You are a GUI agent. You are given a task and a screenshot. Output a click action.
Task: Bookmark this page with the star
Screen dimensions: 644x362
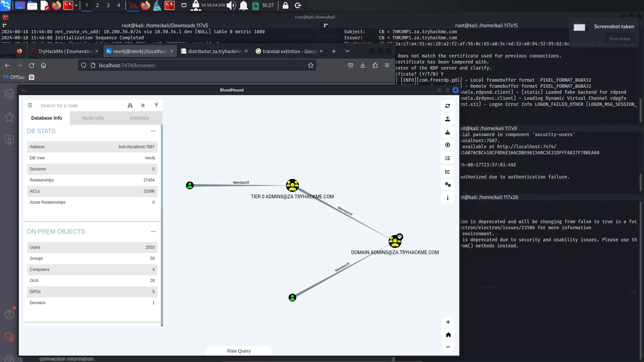coord(311,65)
